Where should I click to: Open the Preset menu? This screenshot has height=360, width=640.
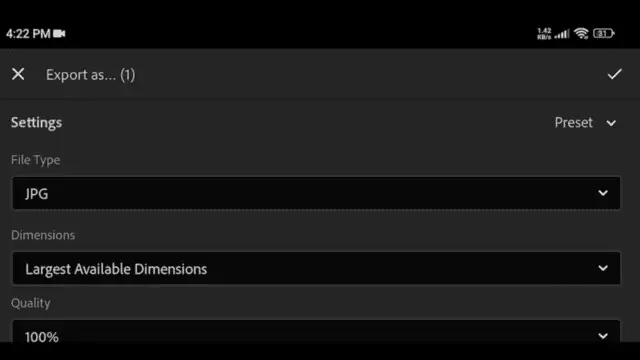[x=585, y=122]
